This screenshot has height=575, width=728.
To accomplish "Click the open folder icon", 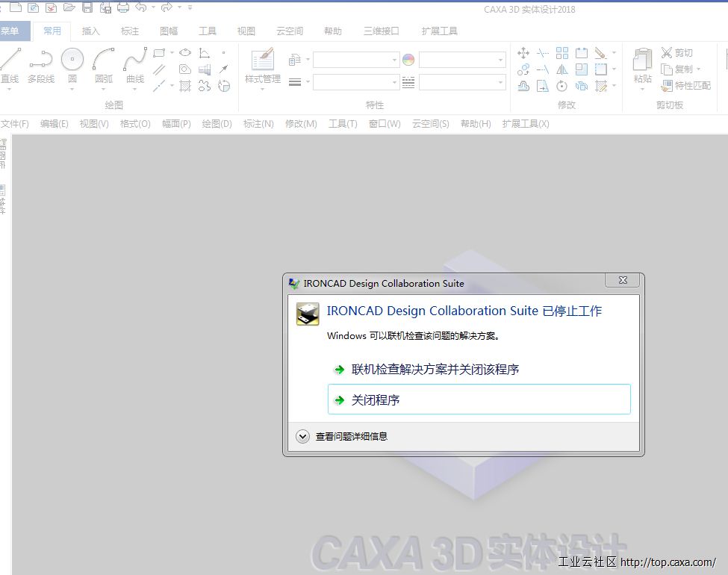I will 69,7.
